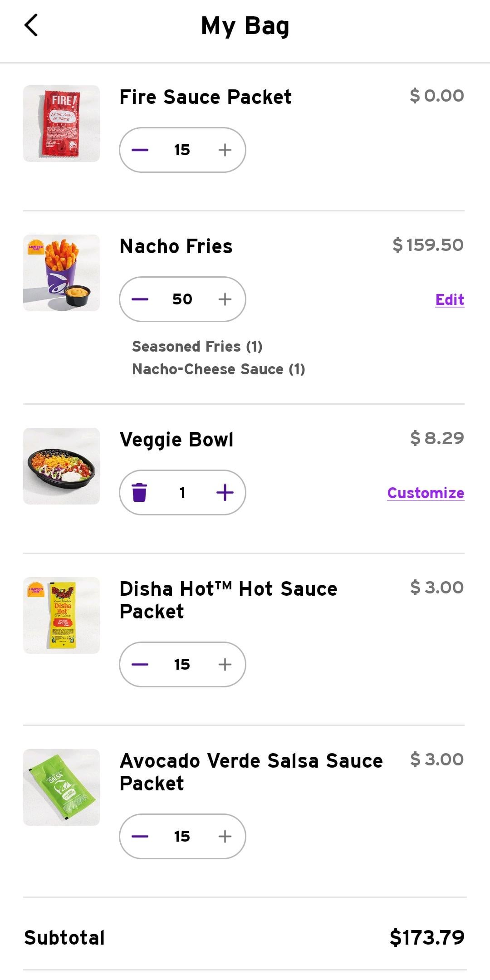Decrease Avocado Verde Salsa Packet quantity
The height and width of the screenshot is (980, 490).
(x=140, y=837)
